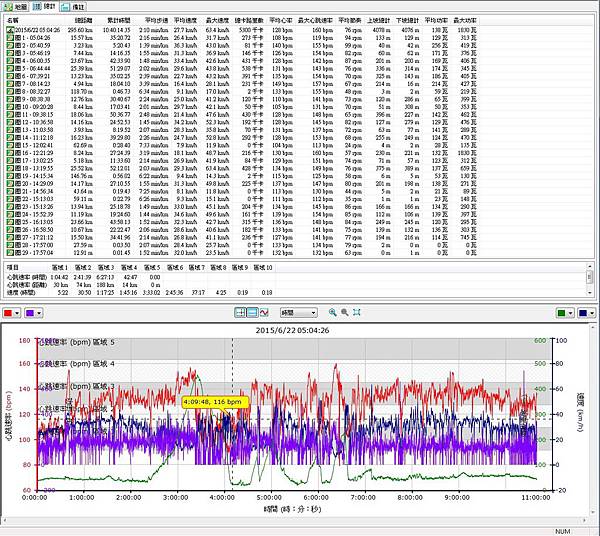The image size is (600, 536).
Task: Click the dark blue series color swatch
Action: (582, 313)
